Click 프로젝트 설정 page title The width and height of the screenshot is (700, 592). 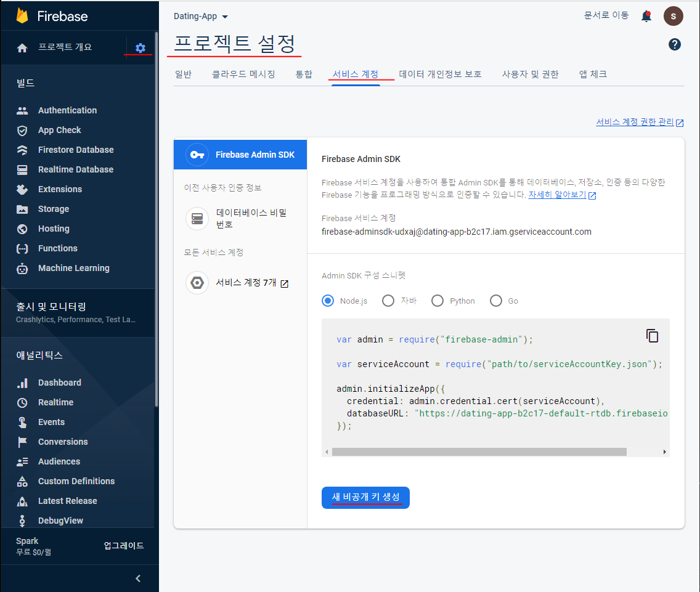tap(234, 44)
